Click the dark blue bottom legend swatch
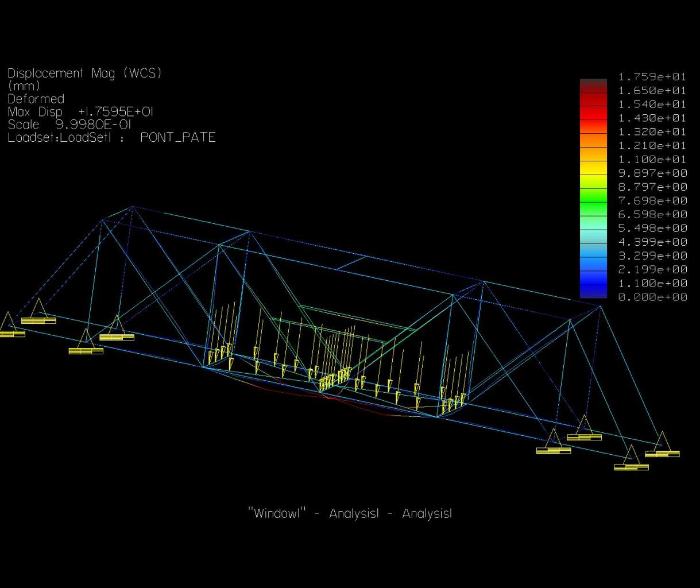Viewport: 700px width, 588px height. pos(593,292)
